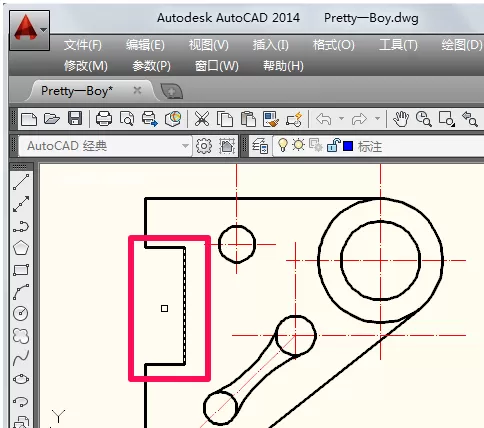Viewport: 484px width, 428px height.
Task: Open the undo history dropdown arrow
Action: click(x=341, y=119)
